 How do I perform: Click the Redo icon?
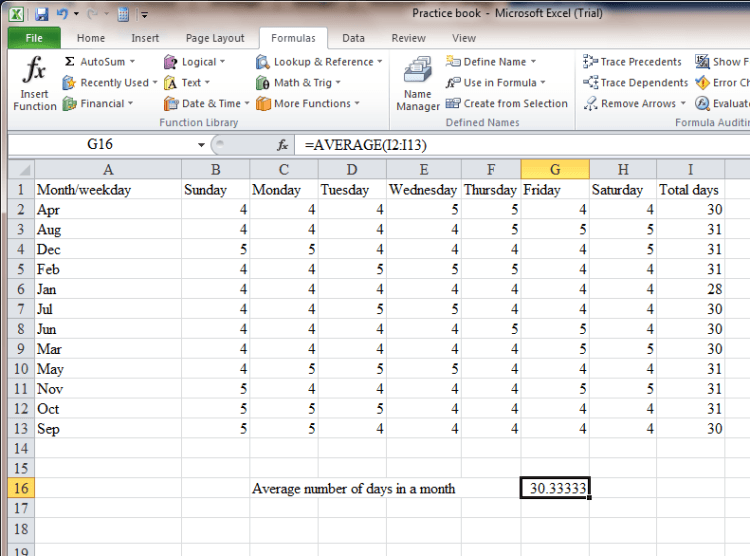click(92, 14)
